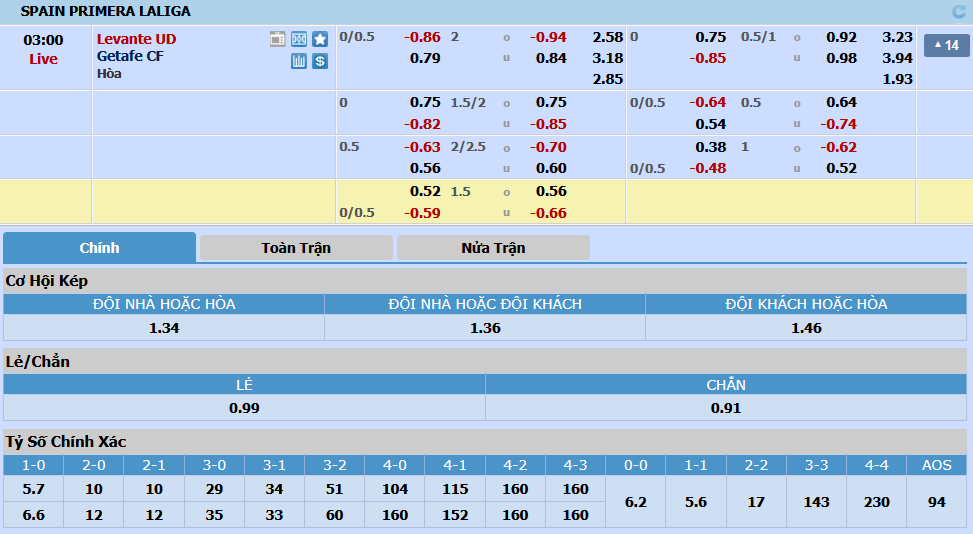Select handicap odds -0.59 in yellow row
This screenshot has width=973, height=534.
pos(422,213)
